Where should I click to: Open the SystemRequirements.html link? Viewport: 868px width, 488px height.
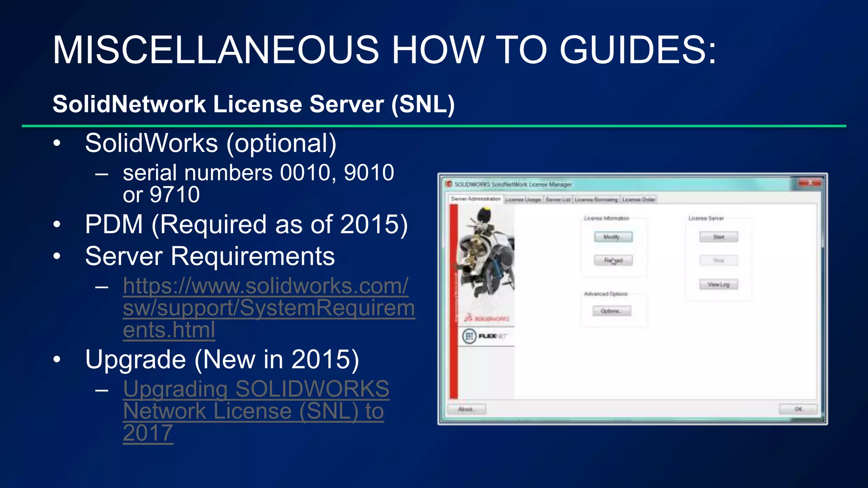pyautogui.click(x=268, y=308)
